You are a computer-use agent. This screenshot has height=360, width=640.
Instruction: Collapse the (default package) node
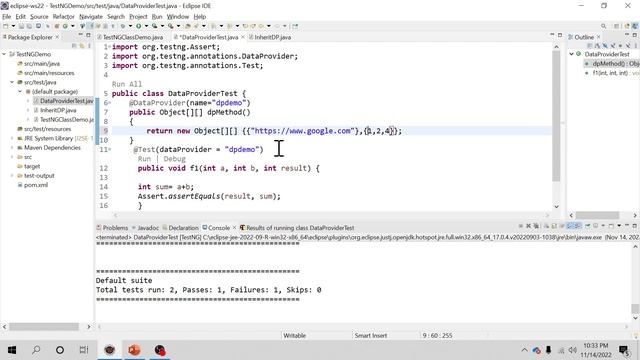click(20, 91)
